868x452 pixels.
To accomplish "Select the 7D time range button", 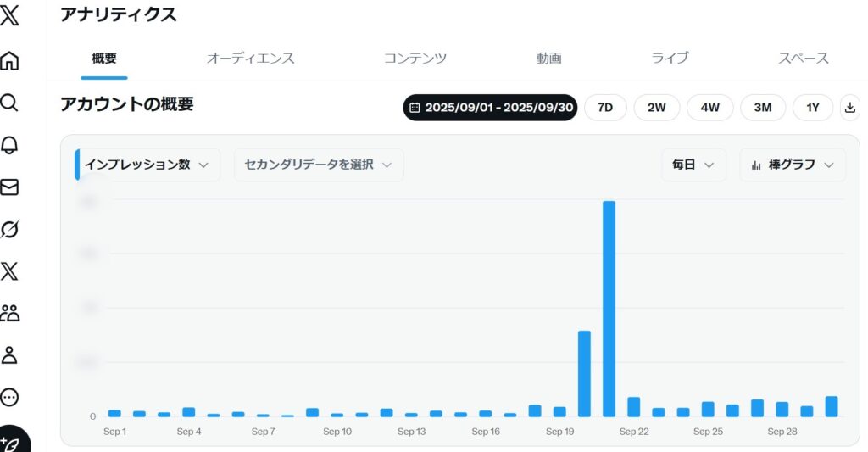I will pyautogui.click(x=605, y=108).
